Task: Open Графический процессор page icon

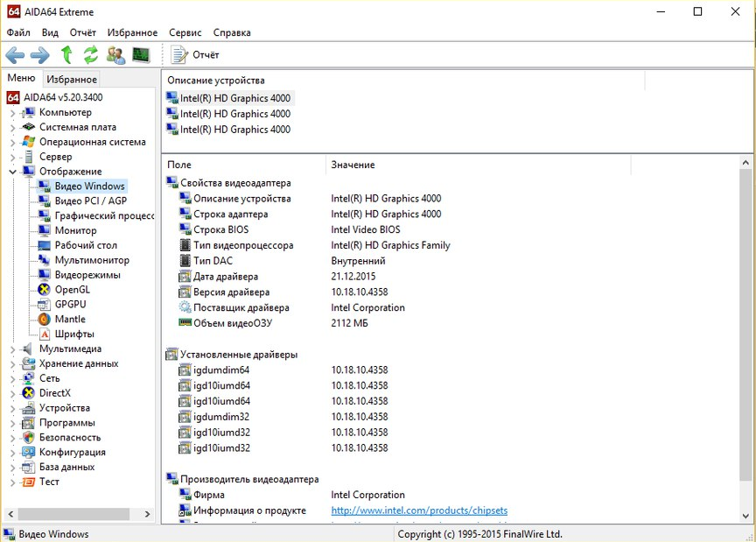Action: tap(45, 215)
